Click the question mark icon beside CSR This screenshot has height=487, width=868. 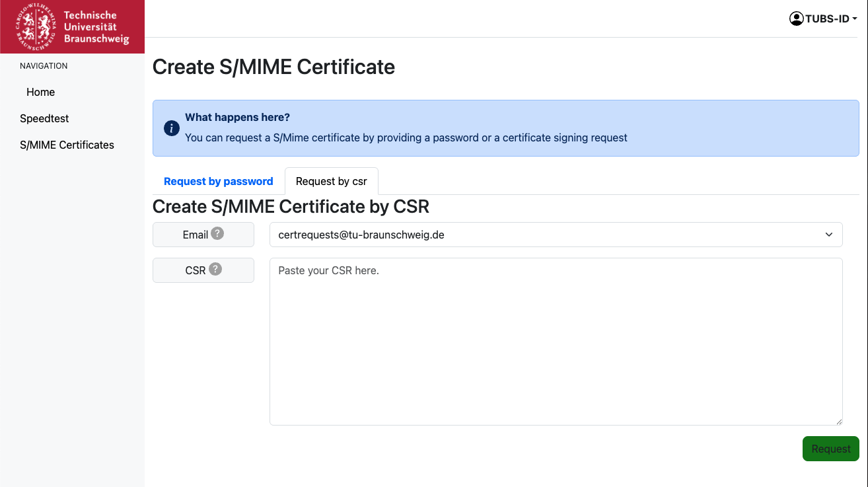[215, 270]
